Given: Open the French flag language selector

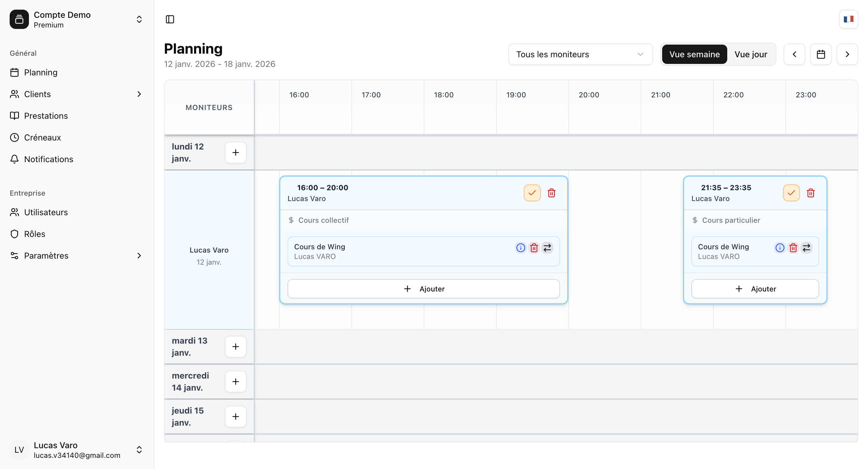Looking at the screenshot, I should click(848, 19).
